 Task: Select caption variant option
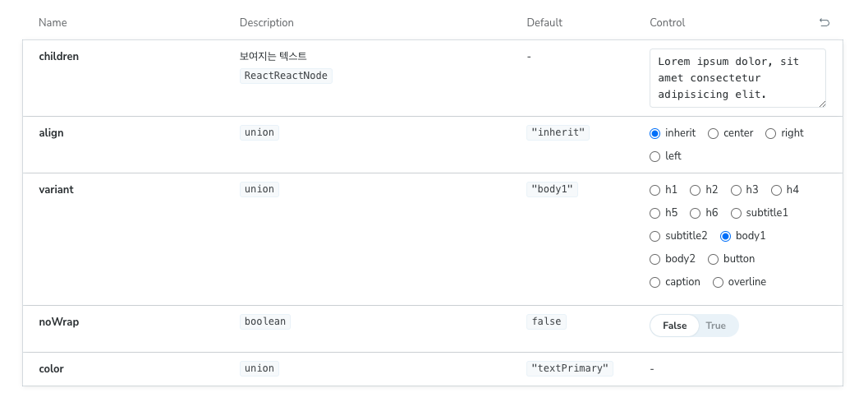pos(654,282)
